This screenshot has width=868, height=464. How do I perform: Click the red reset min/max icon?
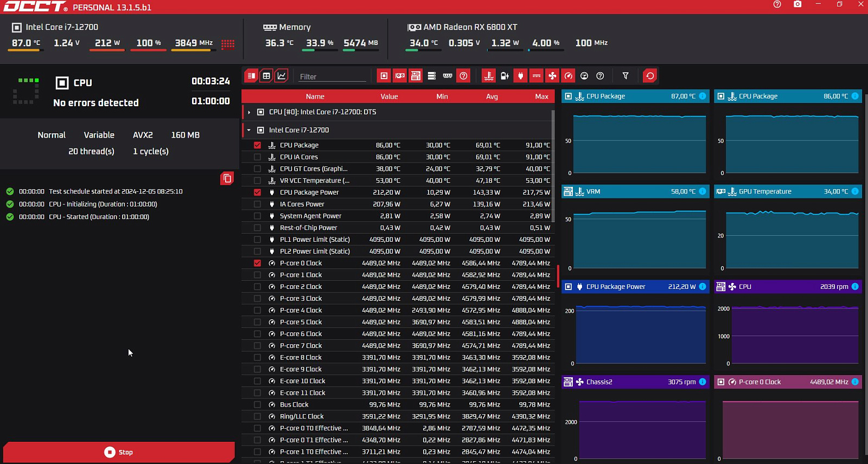coord(650,76)
